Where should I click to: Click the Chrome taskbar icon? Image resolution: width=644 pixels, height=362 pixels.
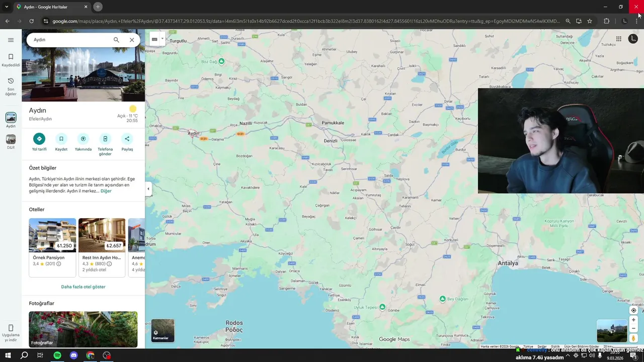coord(90,355)
